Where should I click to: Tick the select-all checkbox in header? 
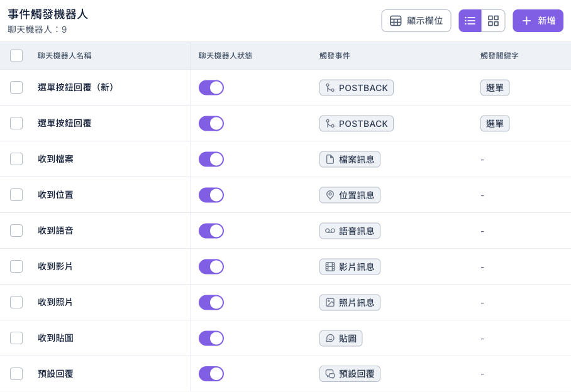(16, 56)
